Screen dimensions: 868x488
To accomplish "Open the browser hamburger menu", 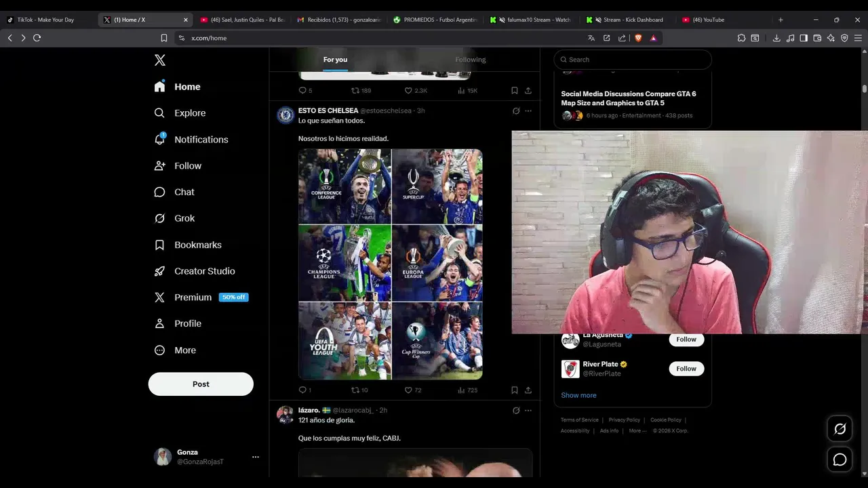I will coord(858,38).
